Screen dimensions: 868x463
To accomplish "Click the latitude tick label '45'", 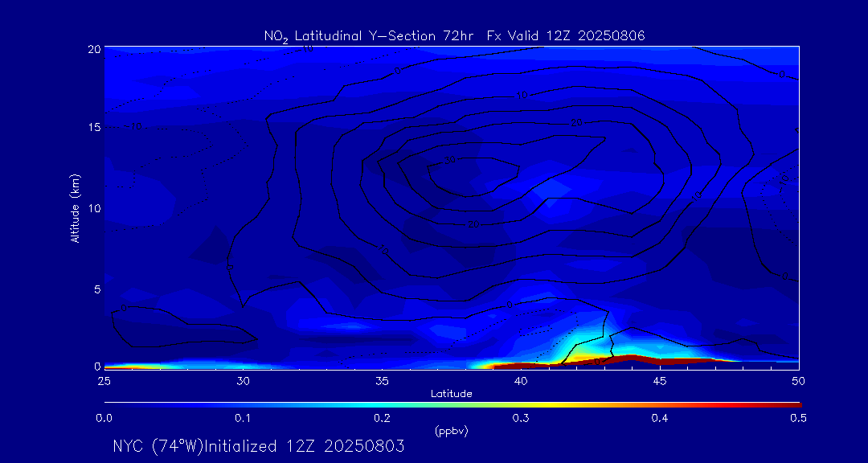I will click(x=660, y=381).
